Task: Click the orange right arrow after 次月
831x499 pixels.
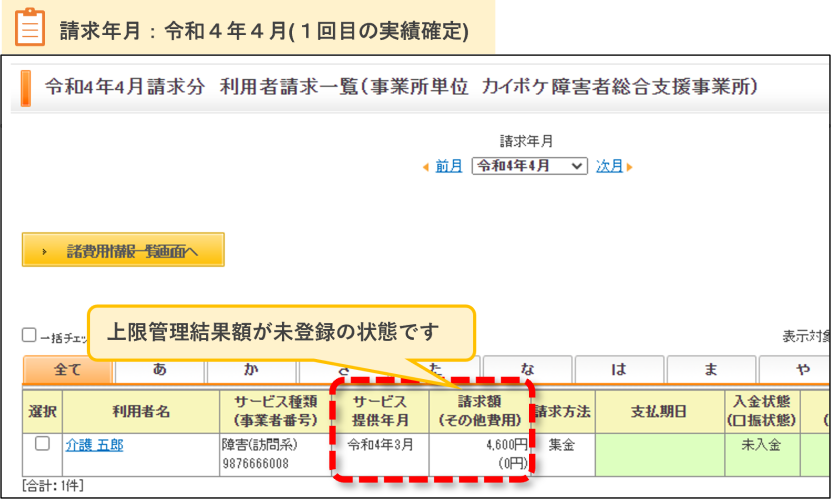Action: (630, 167)
